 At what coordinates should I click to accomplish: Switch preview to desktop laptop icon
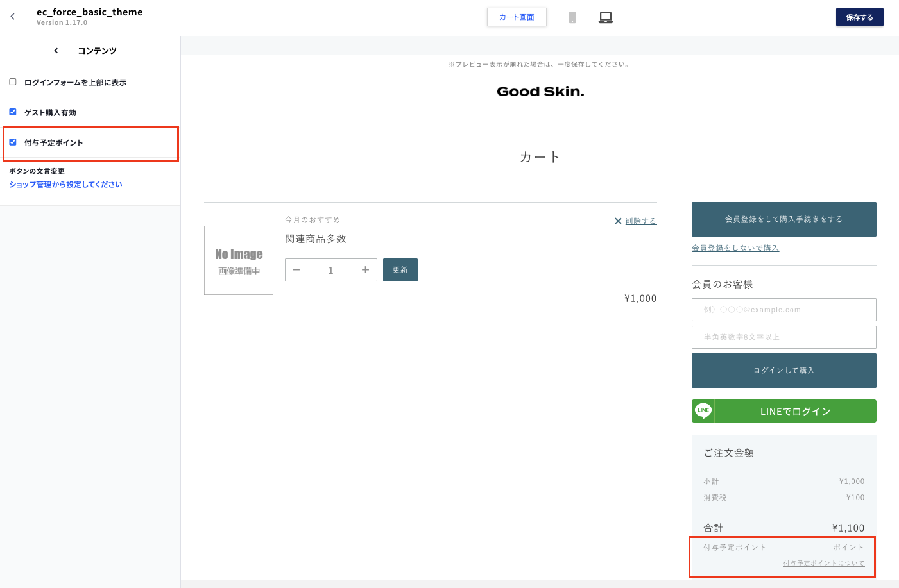(606, 17)
